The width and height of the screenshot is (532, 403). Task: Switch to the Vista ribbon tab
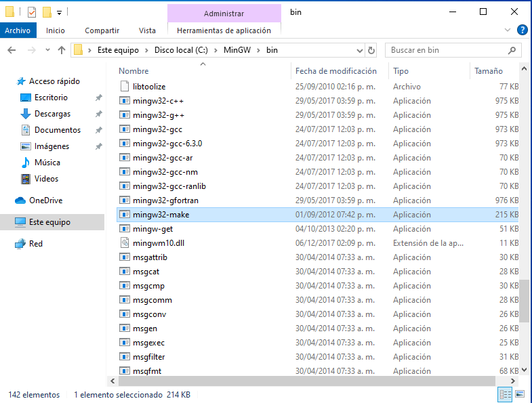pyautogui.click(x=147, y=30)
